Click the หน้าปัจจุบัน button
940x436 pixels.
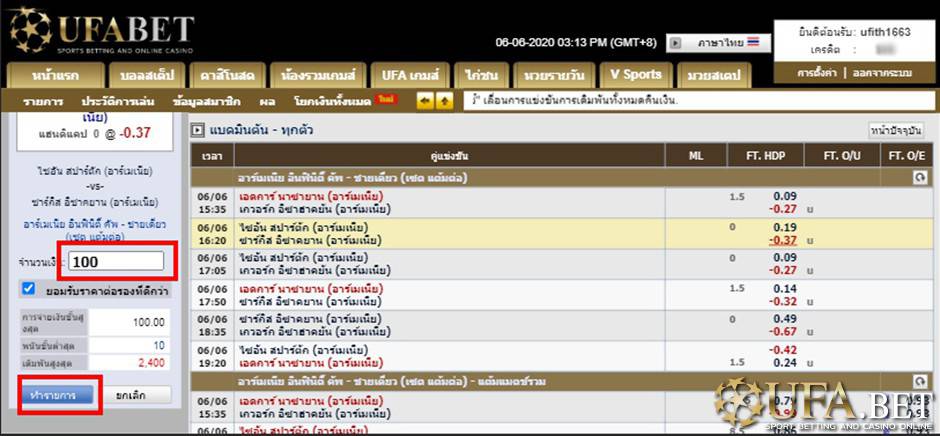[896, 130]
